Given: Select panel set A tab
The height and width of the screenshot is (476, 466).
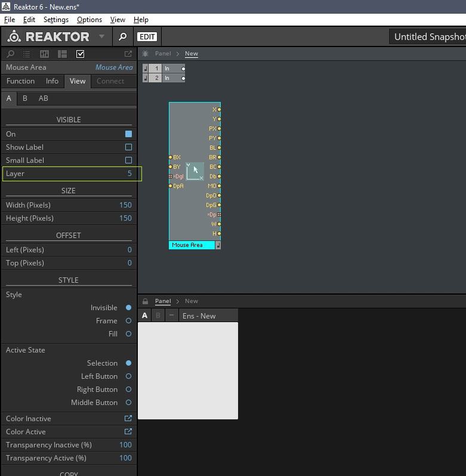Looking at the screenshot, I should tap(9, 98).
